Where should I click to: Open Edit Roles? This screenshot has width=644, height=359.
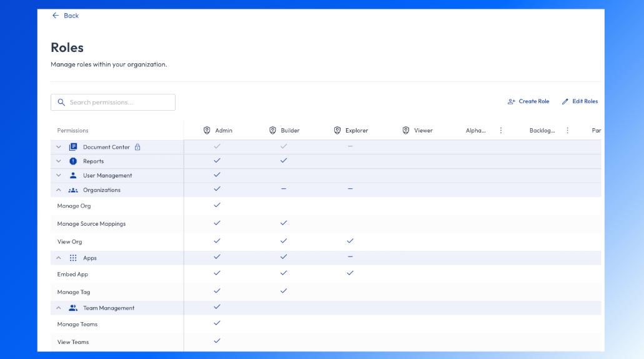(580, 101)
